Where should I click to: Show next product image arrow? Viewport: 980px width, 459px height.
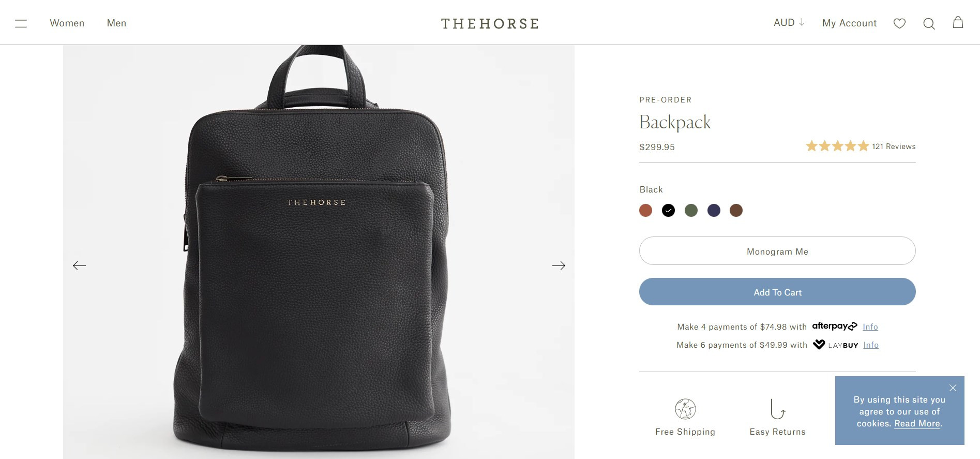[x=559, y=265]
